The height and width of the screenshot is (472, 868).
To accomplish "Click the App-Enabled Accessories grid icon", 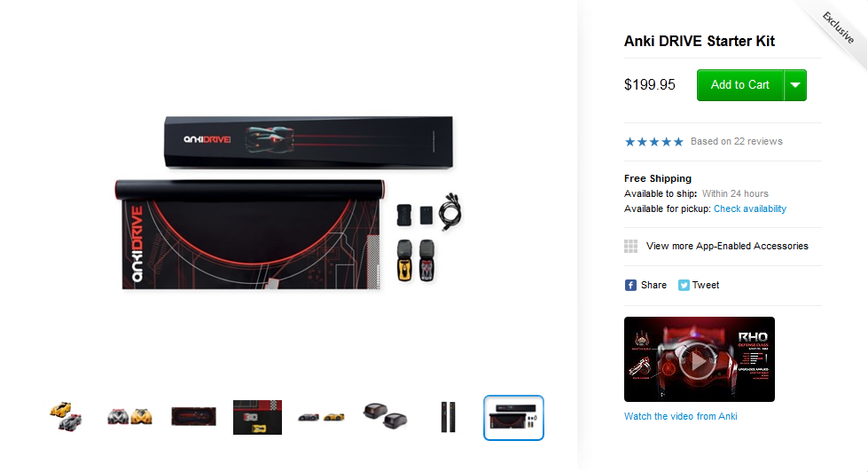I will pyautogui.click(x=630, y=246).
